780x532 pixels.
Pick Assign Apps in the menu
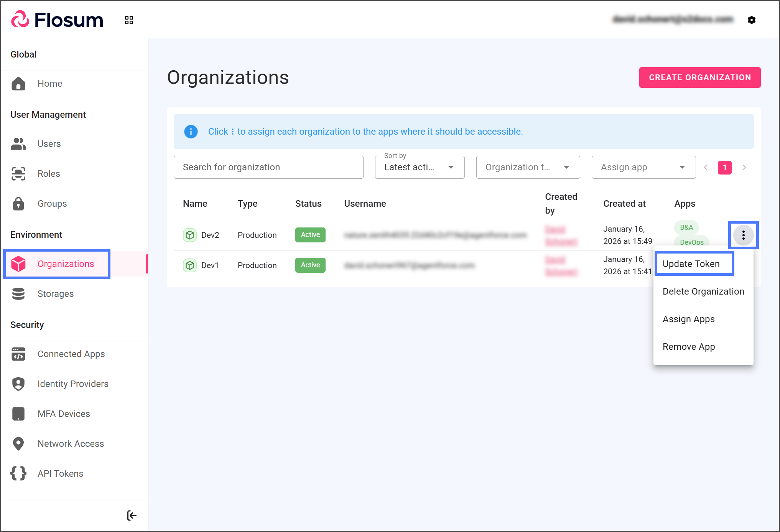click(688, 319)
